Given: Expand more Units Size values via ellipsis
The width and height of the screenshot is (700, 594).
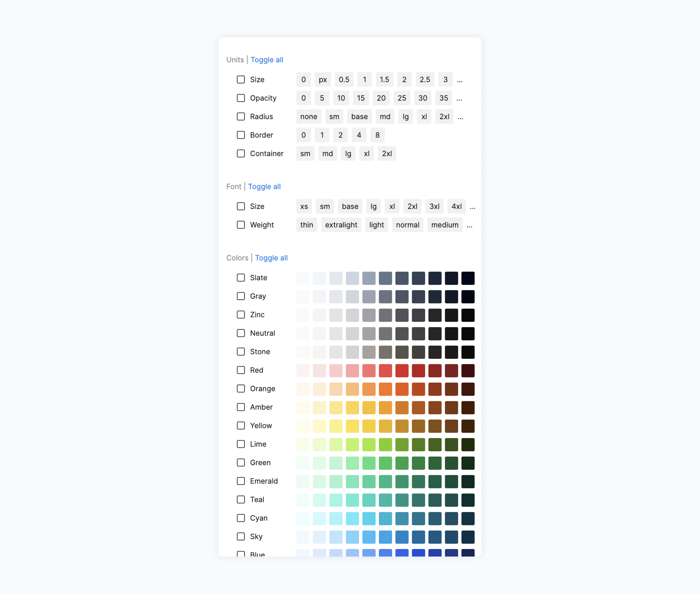Looking at the screenshot, I should click(x=459, y=80).
